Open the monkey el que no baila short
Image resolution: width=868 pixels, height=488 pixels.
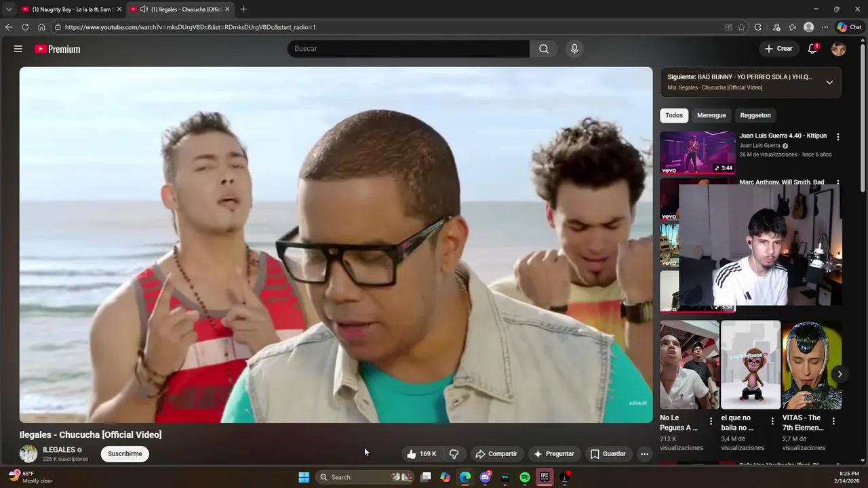(751, 365)
